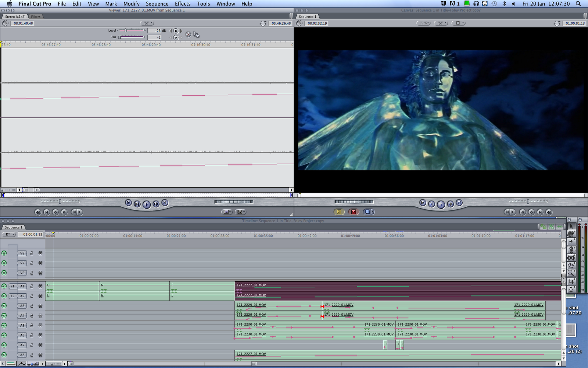Screen dimensions: 588x368
Task: Open Viewer Recent Clips pop-up menu
Action: [227, 212]
